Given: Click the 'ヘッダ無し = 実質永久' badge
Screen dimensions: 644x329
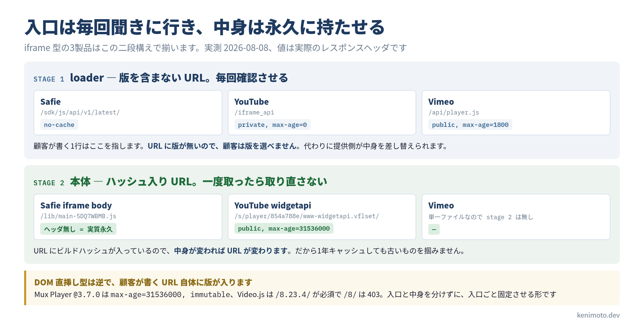Looking at the screenshot, I should [x=78, y=229].
